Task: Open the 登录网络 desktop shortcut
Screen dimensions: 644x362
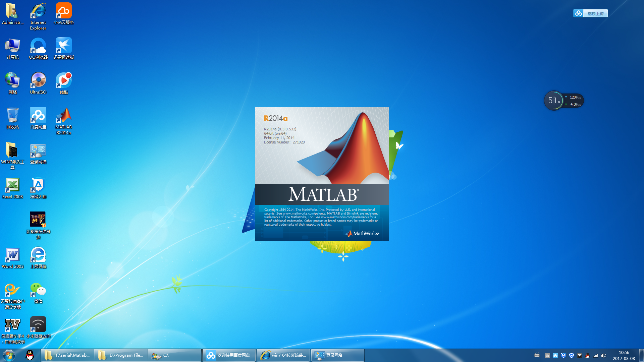Action: point(38,153)
